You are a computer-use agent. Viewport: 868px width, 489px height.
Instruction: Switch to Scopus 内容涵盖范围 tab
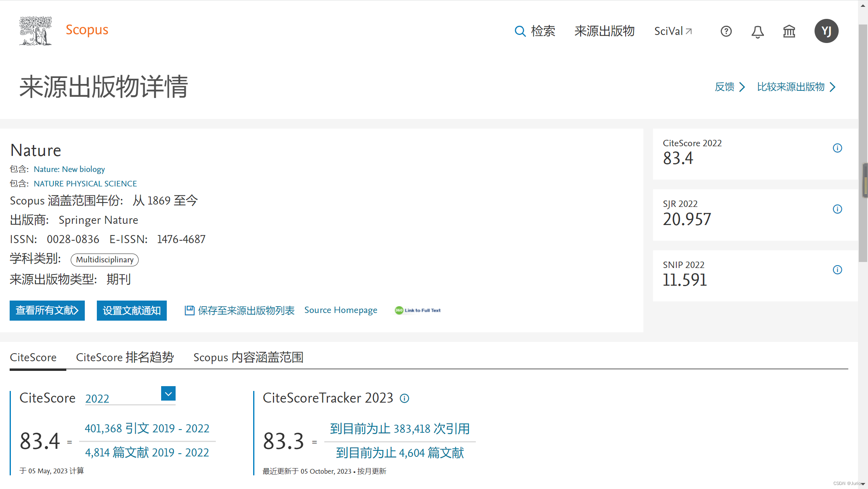point(248,357)
